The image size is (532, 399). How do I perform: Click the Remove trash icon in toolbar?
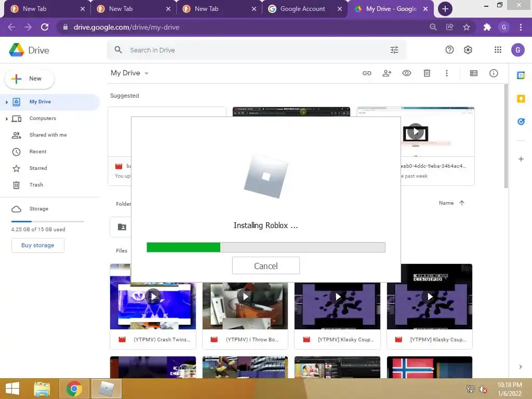click(427, 73)
